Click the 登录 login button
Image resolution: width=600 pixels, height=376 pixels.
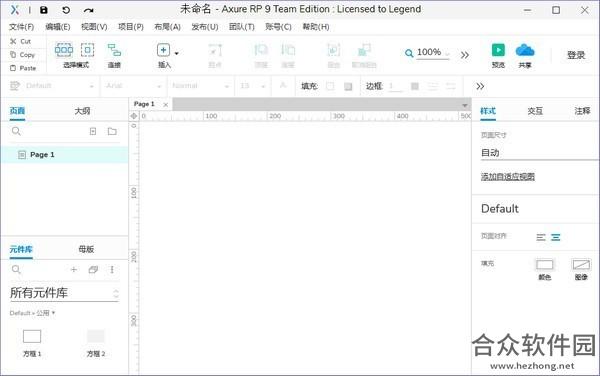pyautogui.click(x=576, y=55)
